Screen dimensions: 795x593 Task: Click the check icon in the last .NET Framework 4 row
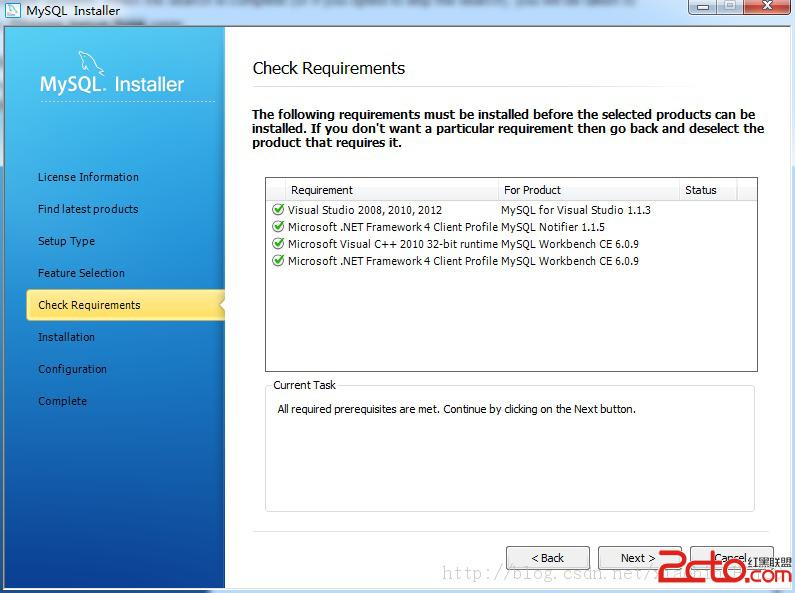(278, 261)
